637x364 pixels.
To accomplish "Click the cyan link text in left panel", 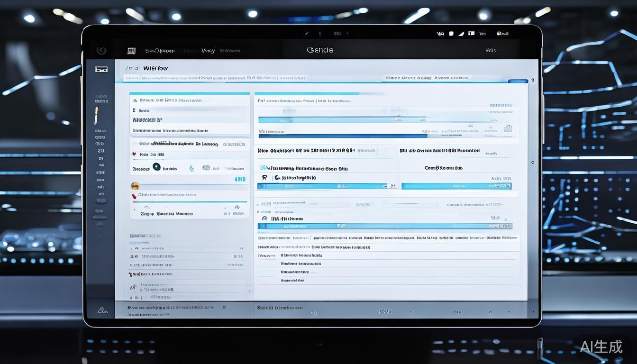I will (x=240, y=179).
